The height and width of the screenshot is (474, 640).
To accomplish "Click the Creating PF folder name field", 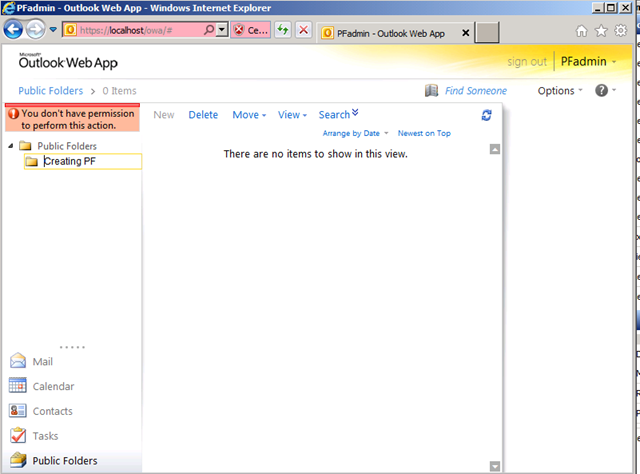I will coord(91,161).
